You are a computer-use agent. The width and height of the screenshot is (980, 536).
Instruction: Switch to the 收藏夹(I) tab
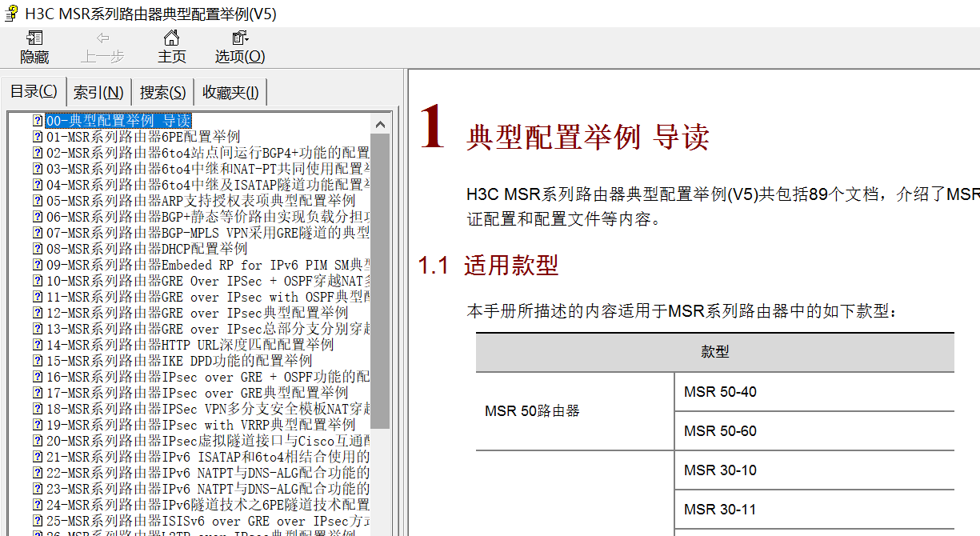point(230,93)
